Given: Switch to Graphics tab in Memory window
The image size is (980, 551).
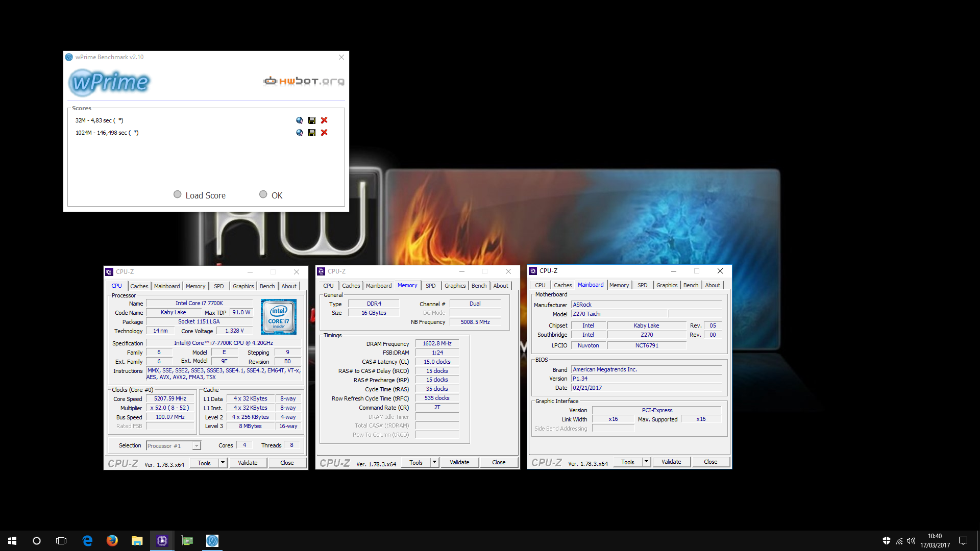Looking at the screenshot, I should tap(455, 286).
